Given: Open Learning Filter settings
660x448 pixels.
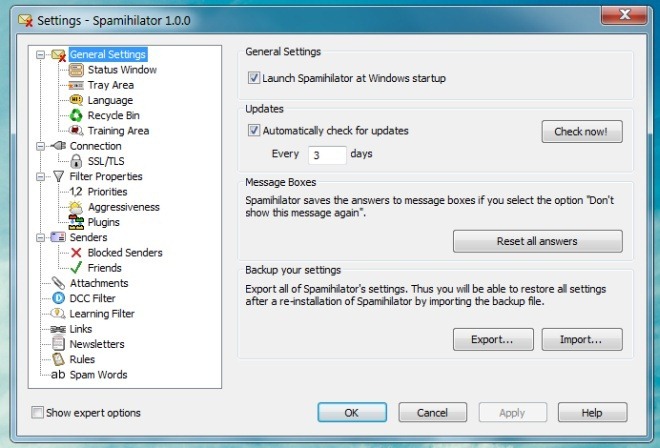Looking at the screenshot, I should coord(102,313).
